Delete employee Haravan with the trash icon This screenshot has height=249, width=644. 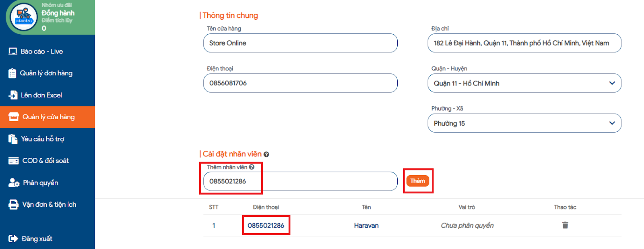(x=565, y=225)
